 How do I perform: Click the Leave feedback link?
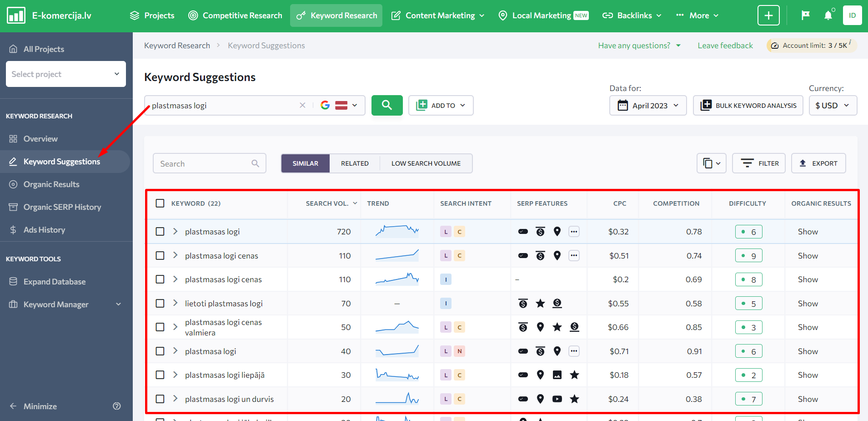click(x=725, y=46)
